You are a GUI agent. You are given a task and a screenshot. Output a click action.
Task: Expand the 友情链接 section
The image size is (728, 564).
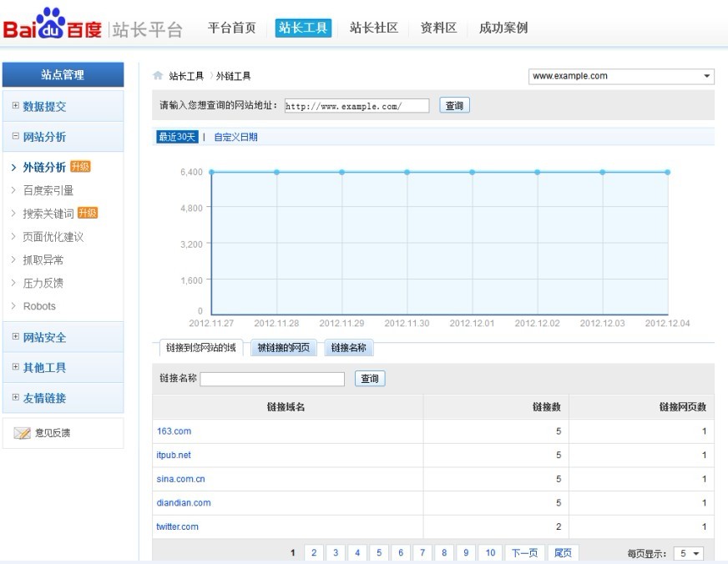pos(44,398)
